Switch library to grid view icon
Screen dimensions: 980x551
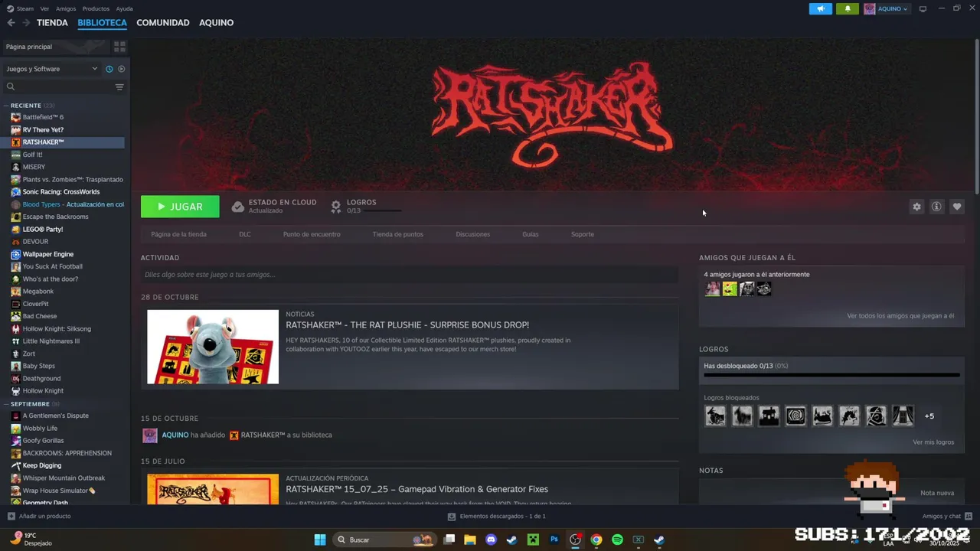coord(119,47)
